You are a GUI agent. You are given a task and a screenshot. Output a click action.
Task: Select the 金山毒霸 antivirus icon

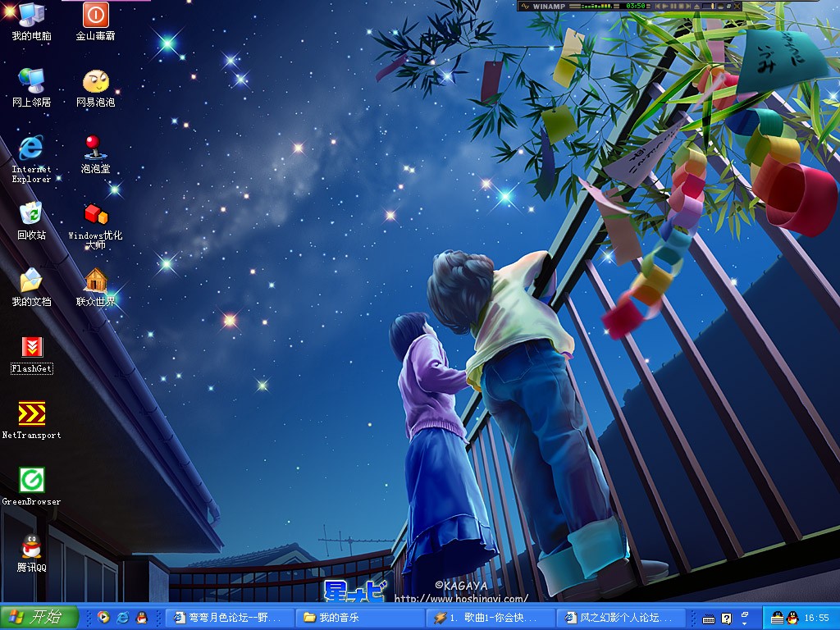[95, 21]
